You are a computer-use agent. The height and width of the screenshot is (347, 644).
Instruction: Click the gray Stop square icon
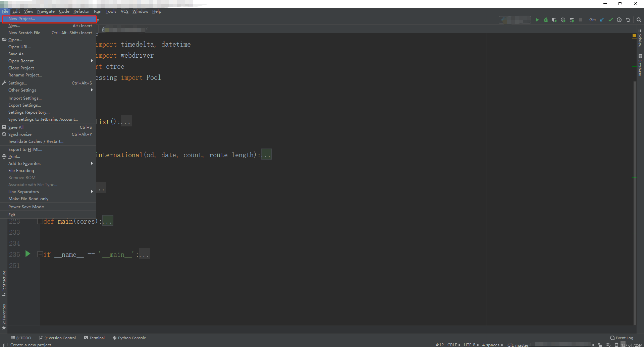581,20
